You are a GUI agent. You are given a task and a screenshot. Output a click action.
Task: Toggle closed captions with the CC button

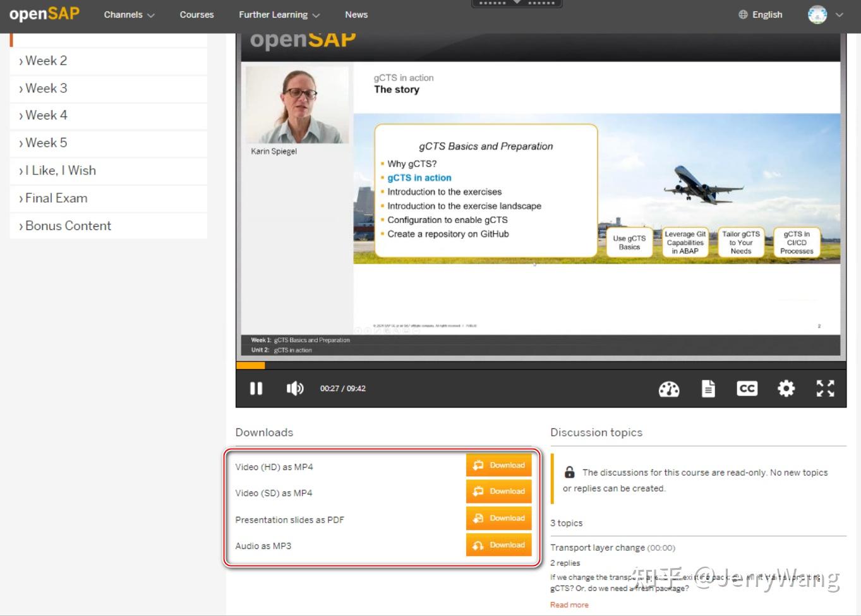coord(746,389)
